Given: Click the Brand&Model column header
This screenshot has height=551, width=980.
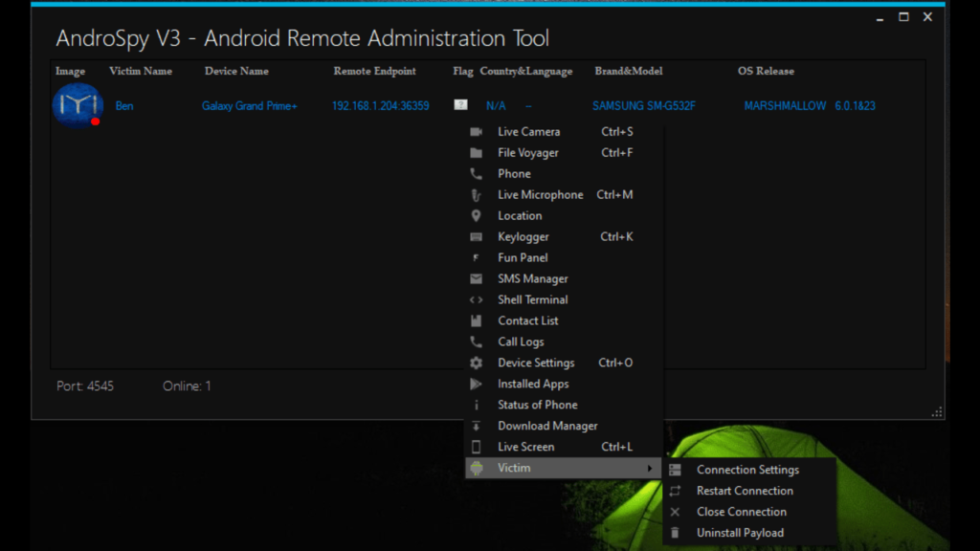Looking at the screenshot, I should (629, 71).
